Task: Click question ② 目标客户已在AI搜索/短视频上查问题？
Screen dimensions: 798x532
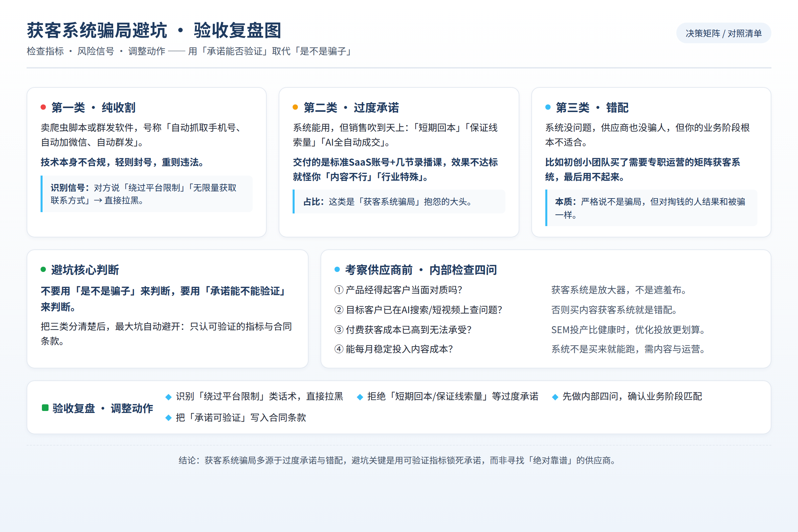Action: [418, 310]
